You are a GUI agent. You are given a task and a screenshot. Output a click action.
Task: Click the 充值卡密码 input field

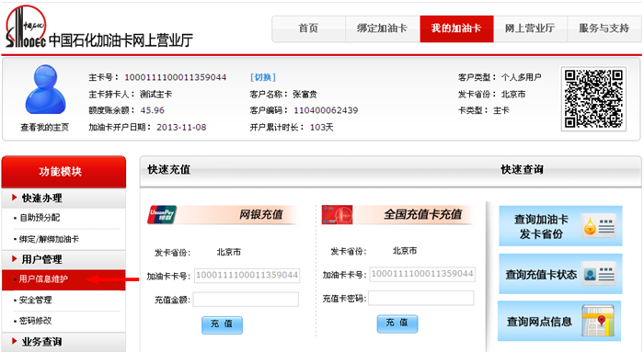pos(421,299)
